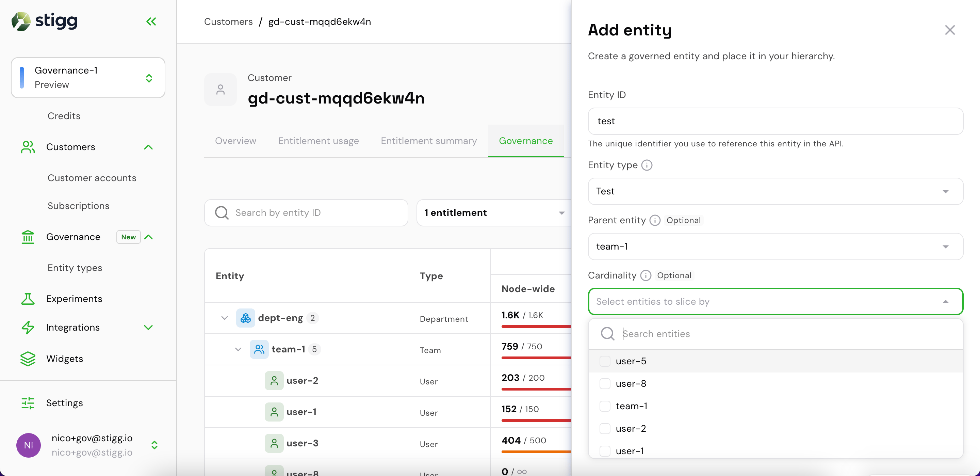Click the Governance building icon in sidebar
The width and height of the screenshot is (980, 476).
[x=28, y=237]
